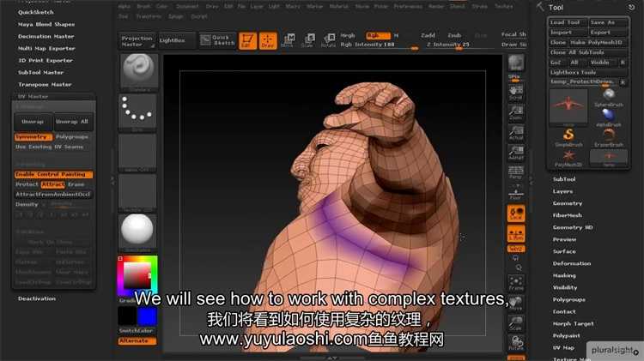Click the right shelf Scale view icon

516,323
